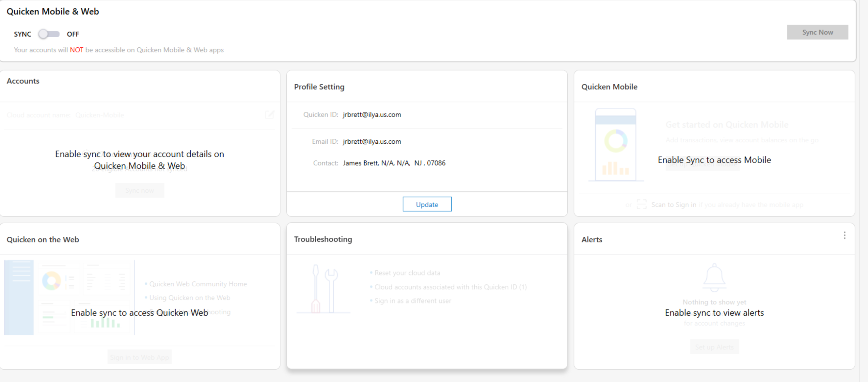
Task: Click the Set up Alerts button
Action: [x=714, y=347]
